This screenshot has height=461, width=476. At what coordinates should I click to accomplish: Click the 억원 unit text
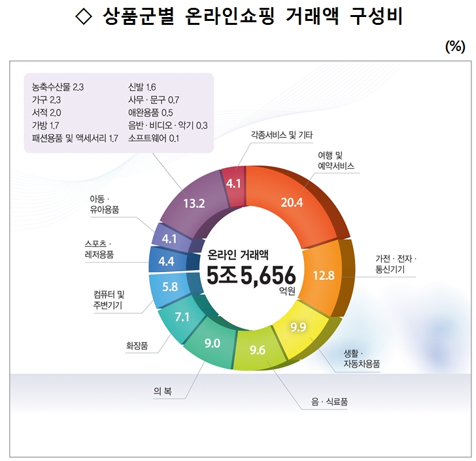click(287, 291)
